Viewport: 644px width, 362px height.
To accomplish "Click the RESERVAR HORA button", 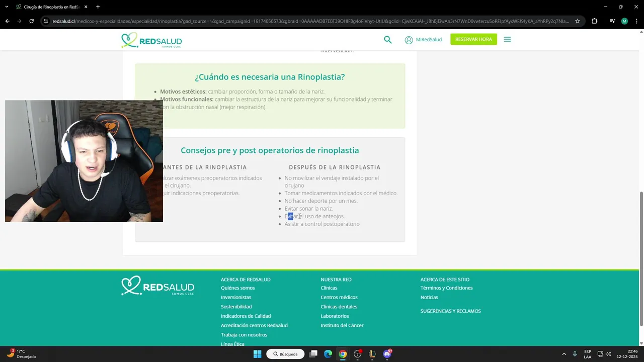I will (x=473, y=39).
